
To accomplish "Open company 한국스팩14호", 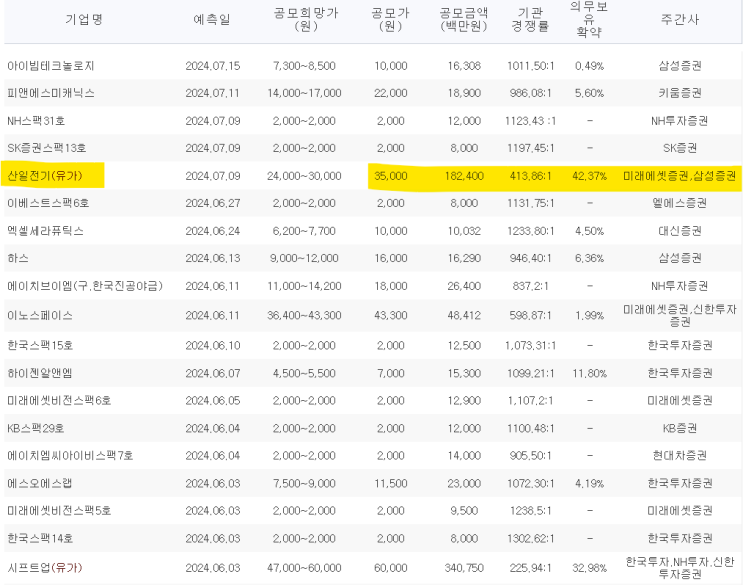I will (x=40, y=538).
